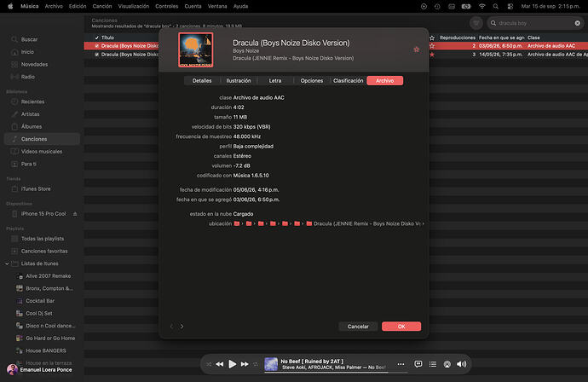Eject the iPhone 15 Pro Cool
The height and width of the screenshot is (382, 588).
75,214
